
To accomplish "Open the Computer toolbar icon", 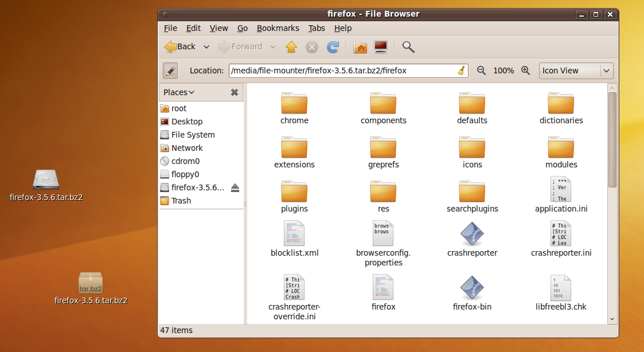I will click(381, 47).
